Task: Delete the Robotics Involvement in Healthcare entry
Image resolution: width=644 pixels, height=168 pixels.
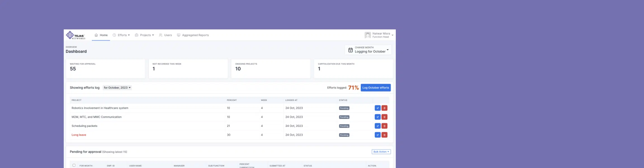Action: point(384,108)
